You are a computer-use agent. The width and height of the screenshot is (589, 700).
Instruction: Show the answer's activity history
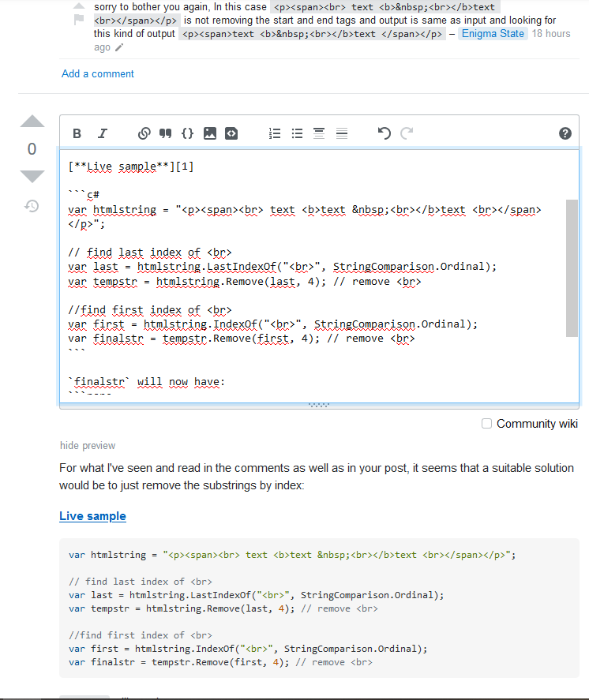[32, 206]
